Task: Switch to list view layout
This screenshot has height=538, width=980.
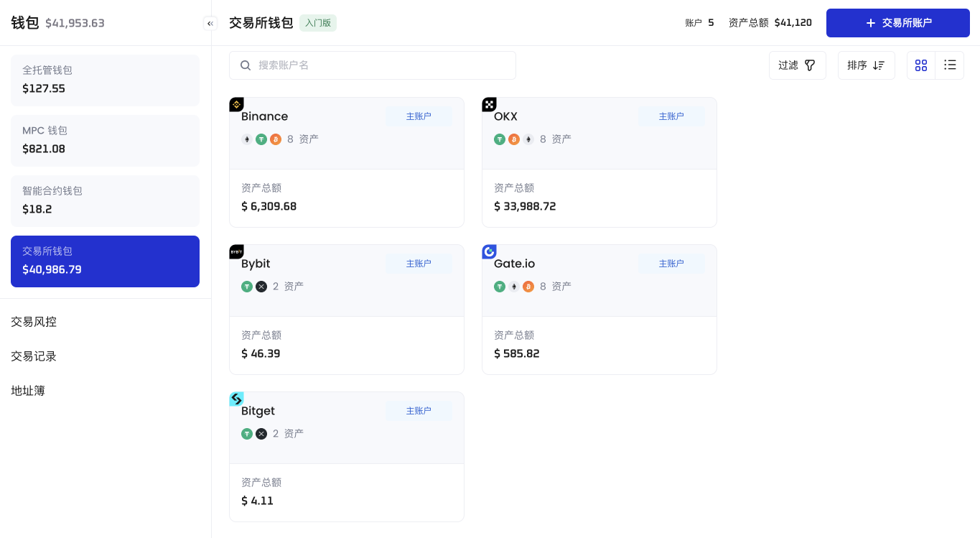Action: point(950,65)
